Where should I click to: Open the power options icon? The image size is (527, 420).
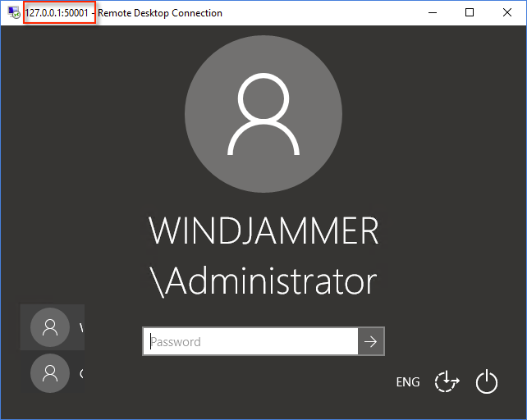coord(487,381)
